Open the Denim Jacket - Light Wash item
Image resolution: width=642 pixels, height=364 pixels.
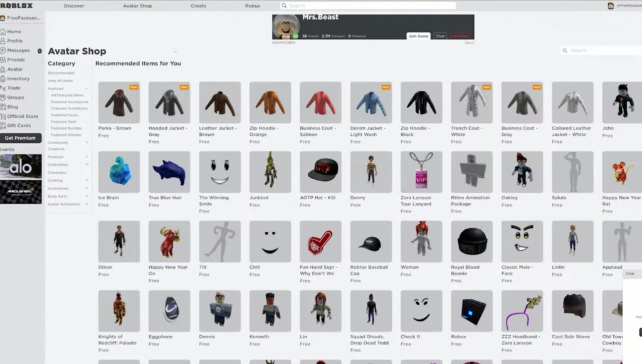[371, 103]
